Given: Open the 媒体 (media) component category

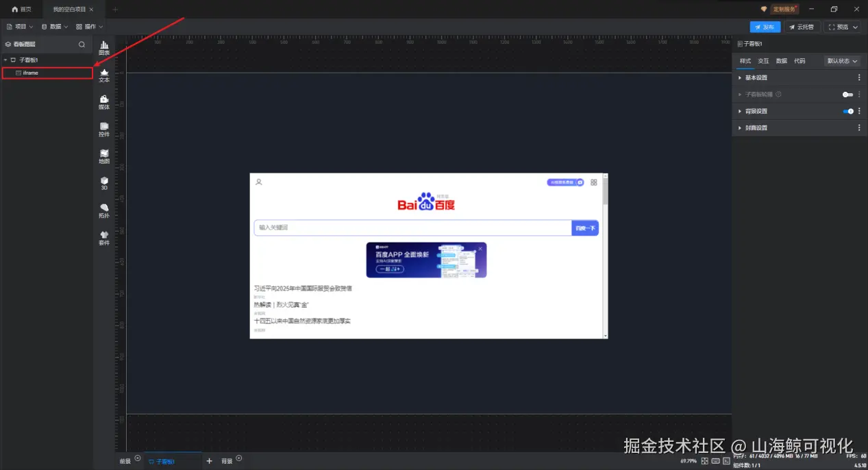Looking at the screenshot, I should pyautogui.click(x=104, y=103).
